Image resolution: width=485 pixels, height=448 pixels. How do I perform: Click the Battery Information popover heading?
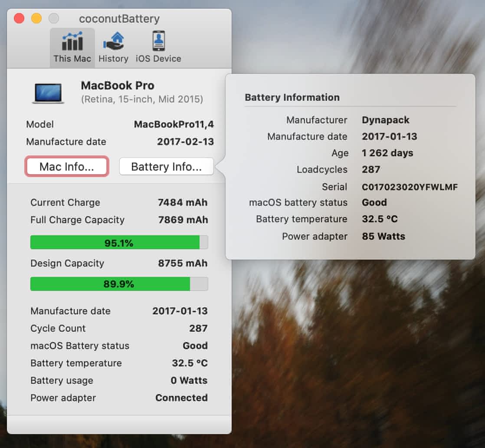tap(292, 97)
